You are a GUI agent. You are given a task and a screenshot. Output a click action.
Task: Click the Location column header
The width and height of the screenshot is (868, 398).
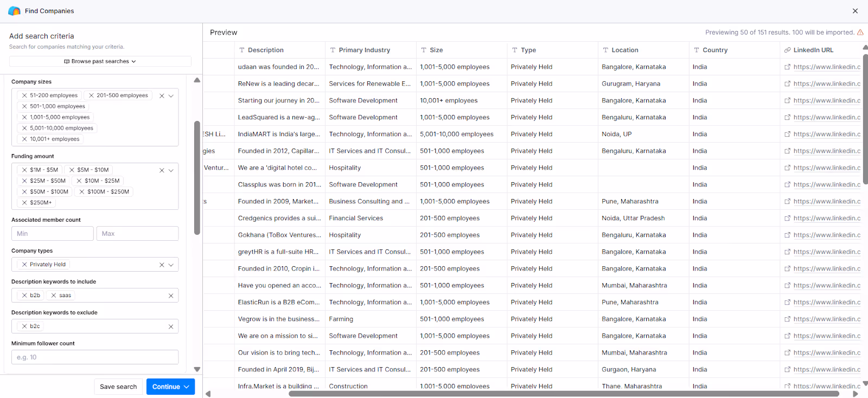coord(643,50)
